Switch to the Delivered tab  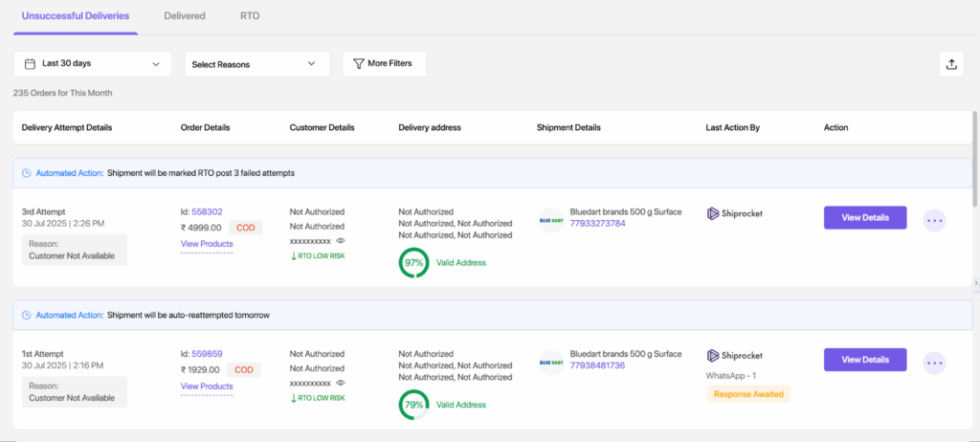click(x=184, y=16)
